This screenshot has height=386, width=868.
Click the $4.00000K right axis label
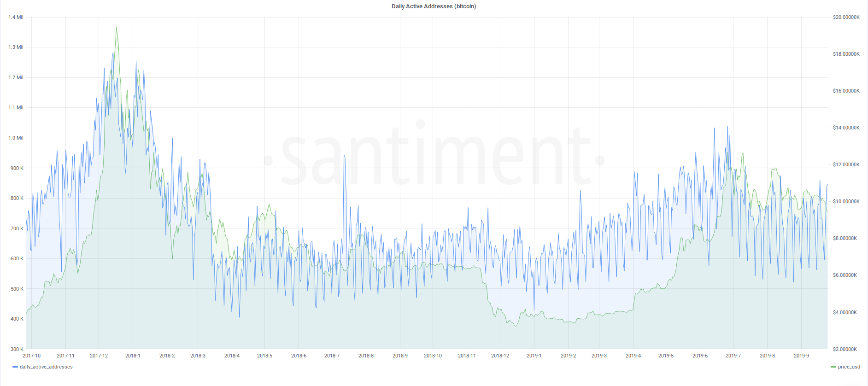(x=845, y=312)
